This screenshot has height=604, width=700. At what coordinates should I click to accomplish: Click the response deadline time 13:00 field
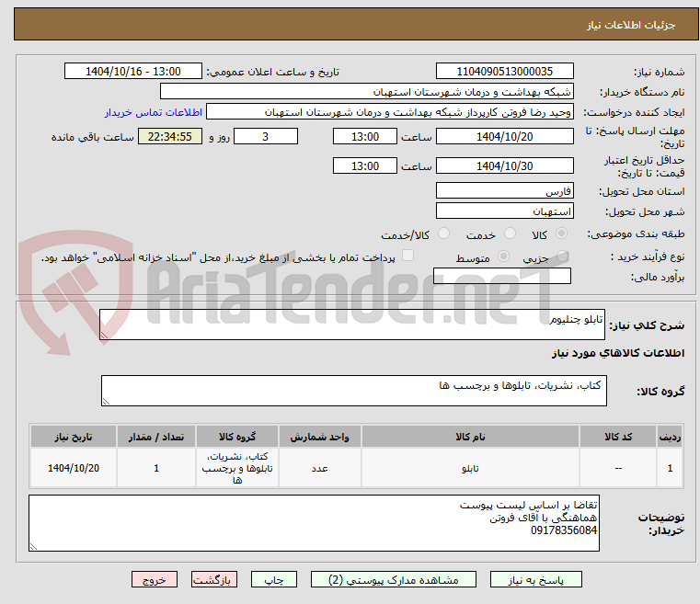tap(365, 136)
